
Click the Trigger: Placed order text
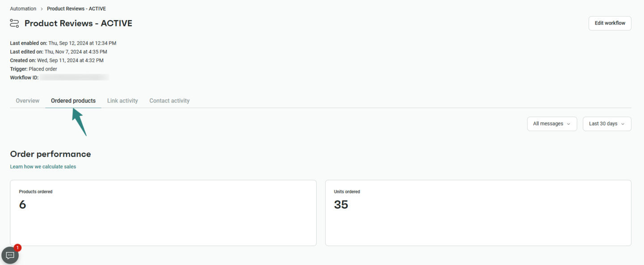(34, 69)
